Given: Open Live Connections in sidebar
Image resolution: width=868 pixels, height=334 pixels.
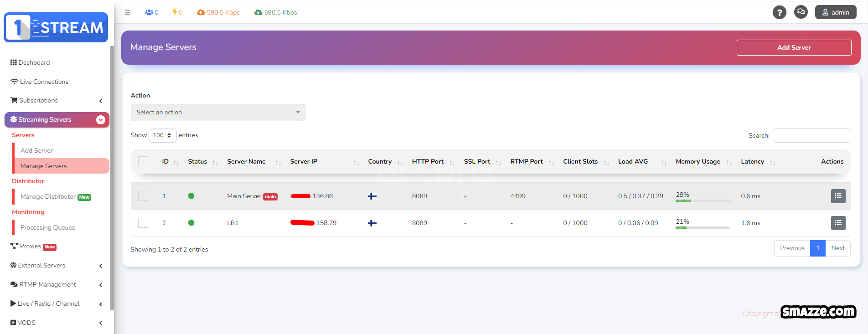Looking at the screenshot, I should 44,82.
